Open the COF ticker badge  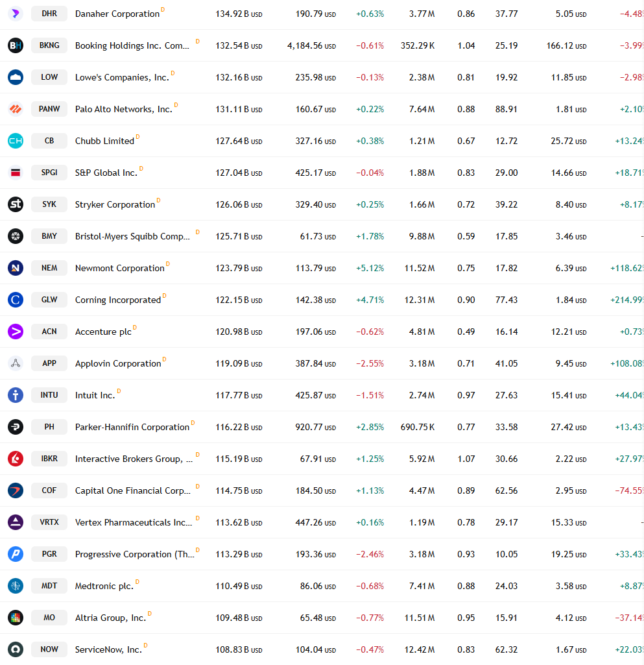(x=49, y=490)
